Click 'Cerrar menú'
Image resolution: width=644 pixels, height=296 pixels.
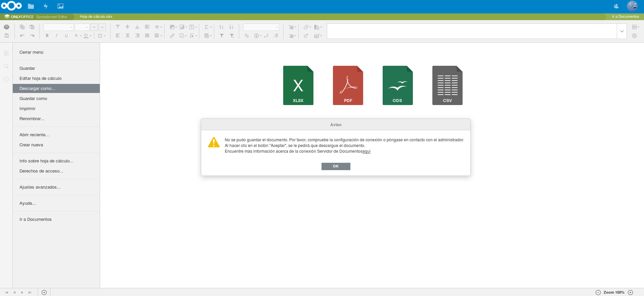coord(56,52)
